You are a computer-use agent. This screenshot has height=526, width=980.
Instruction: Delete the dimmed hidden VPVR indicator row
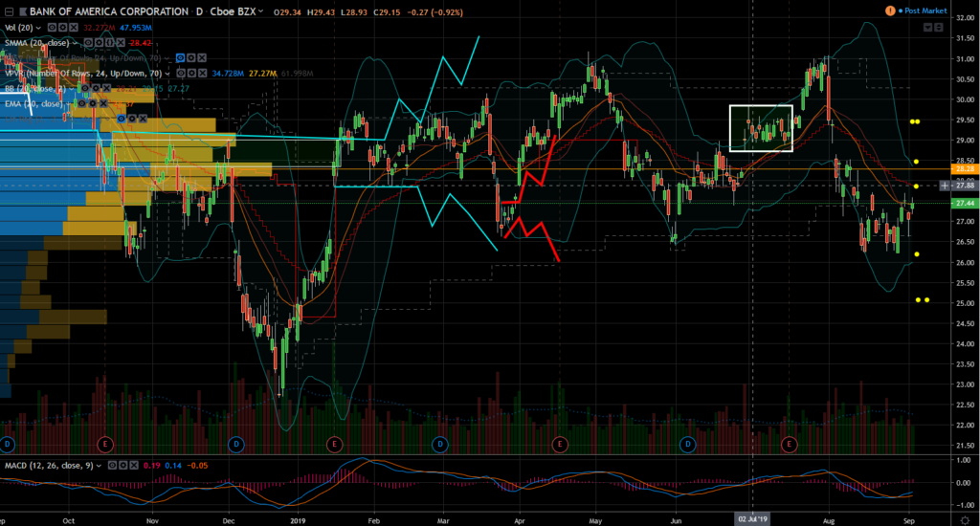pos(202,58)
